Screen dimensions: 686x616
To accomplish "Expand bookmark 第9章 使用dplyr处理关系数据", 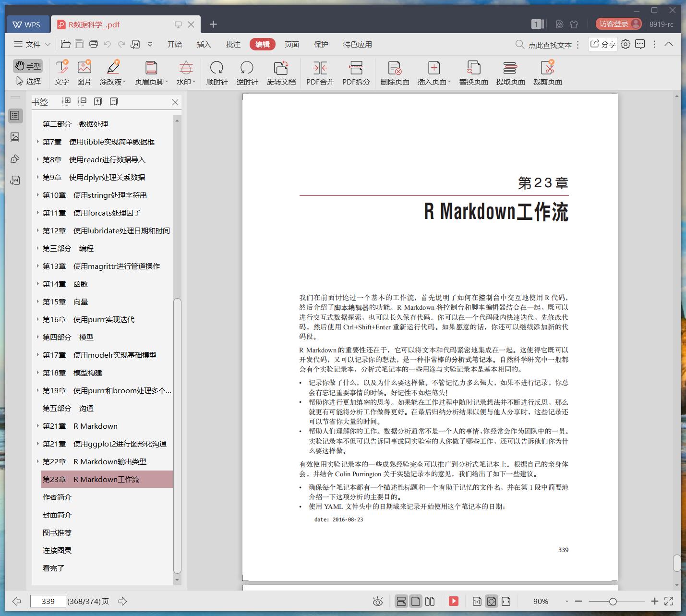I will pyautogui.click(x=38, y=177).
